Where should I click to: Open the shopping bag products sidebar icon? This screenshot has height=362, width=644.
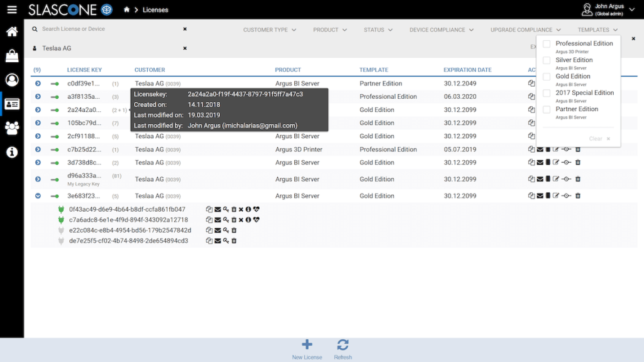[x=11, y=56]
